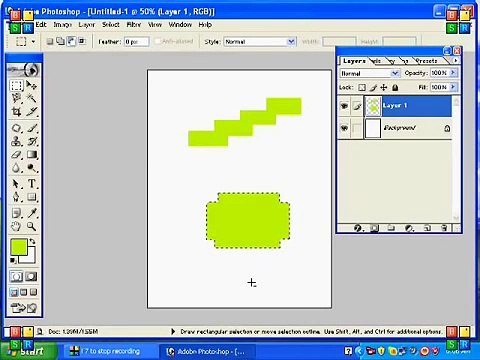Switch to Standard edit mode
The height and width of the screenshot is (360, 480).
[x=16, y=276]
